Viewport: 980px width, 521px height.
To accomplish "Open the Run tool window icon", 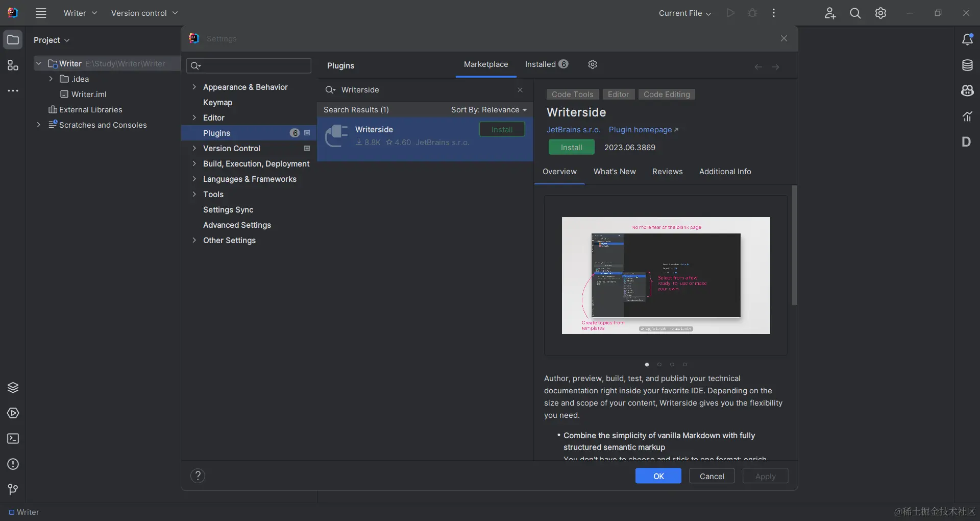I will (13, 413).
